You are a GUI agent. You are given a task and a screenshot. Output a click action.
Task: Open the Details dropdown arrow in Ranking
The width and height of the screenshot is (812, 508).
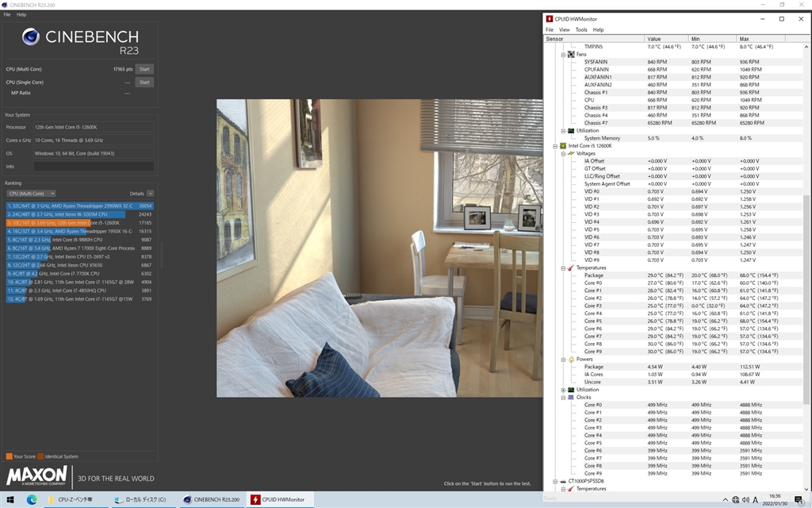(x=150, y=194)
